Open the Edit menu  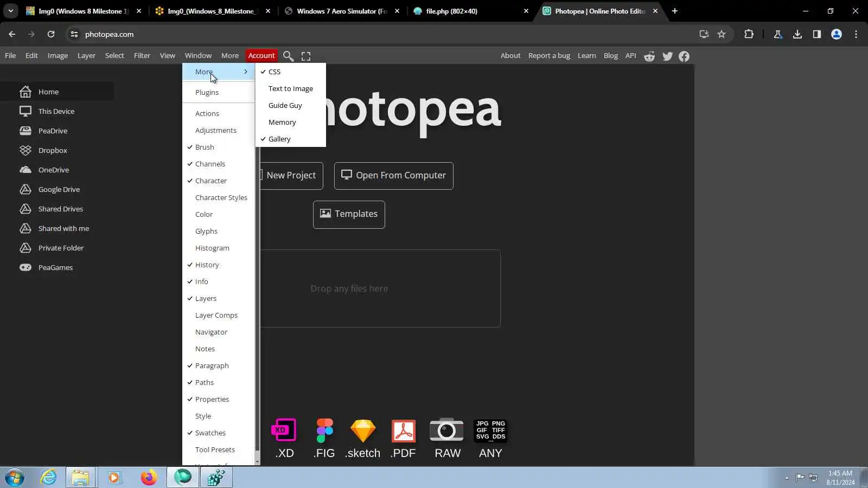[31, 55]
